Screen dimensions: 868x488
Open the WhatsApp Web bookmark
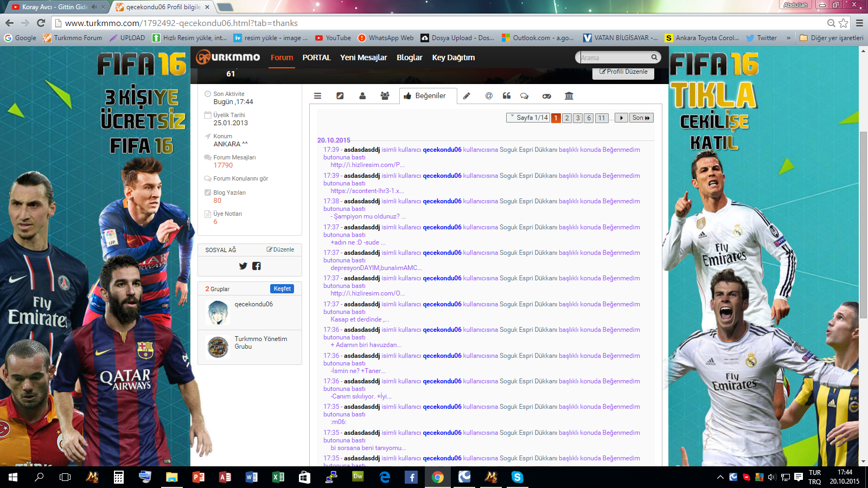(386, 38)
